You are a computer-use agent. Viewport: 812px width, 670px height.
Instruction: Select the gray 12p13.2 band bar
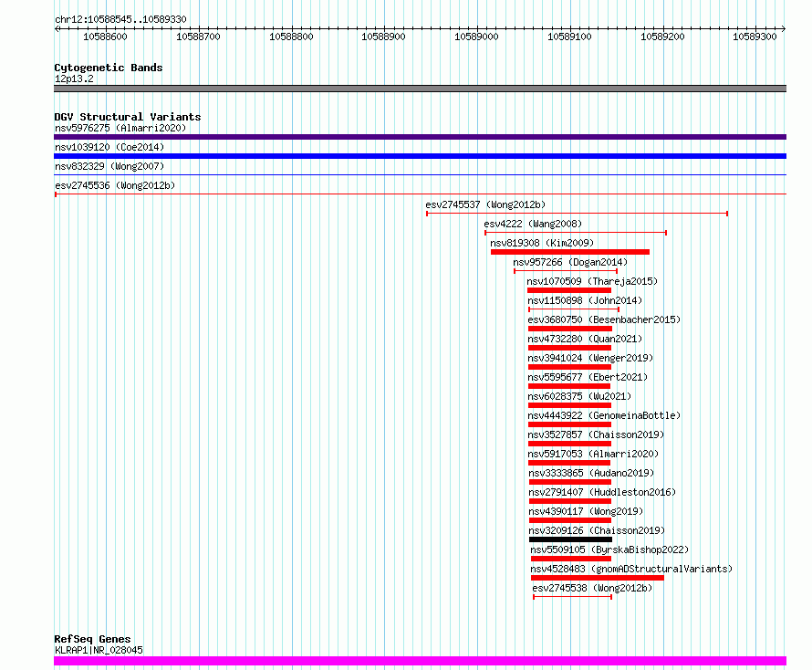tap(420, 89)
